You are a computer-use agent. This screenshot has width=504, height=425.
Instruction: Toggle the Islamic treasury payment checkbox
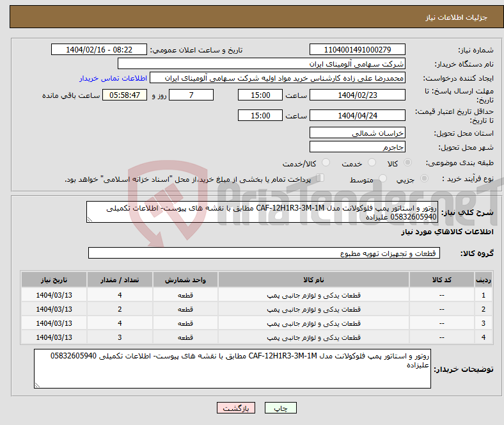[x=320, y=177]
